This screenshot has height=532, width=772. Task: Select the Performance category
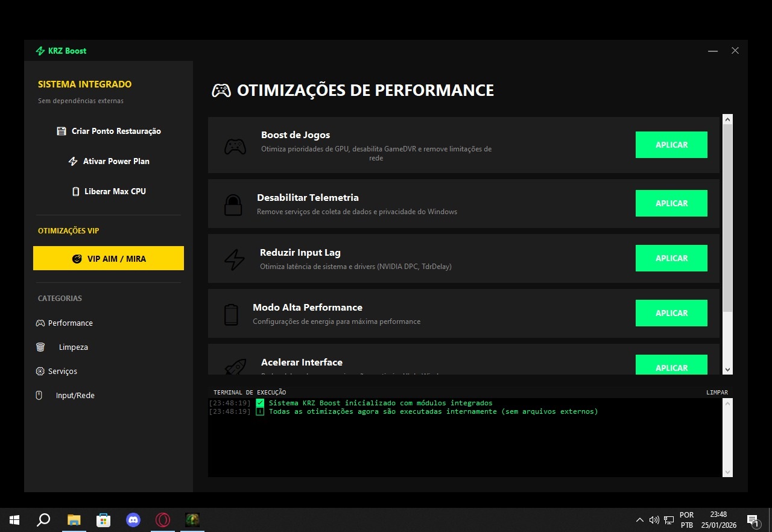click(x=65, y=323)
